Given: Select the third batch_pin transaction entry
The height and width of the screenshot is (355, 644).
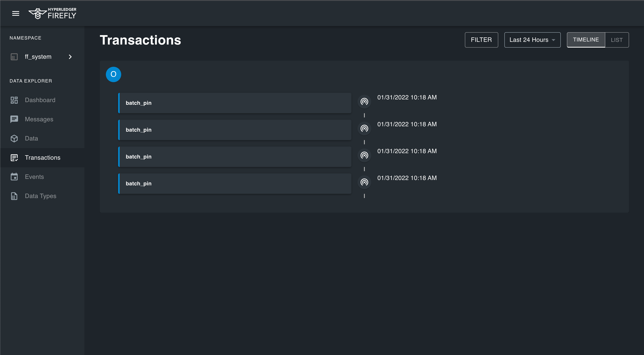Looking at the screenshot, I should click(235, 157).
